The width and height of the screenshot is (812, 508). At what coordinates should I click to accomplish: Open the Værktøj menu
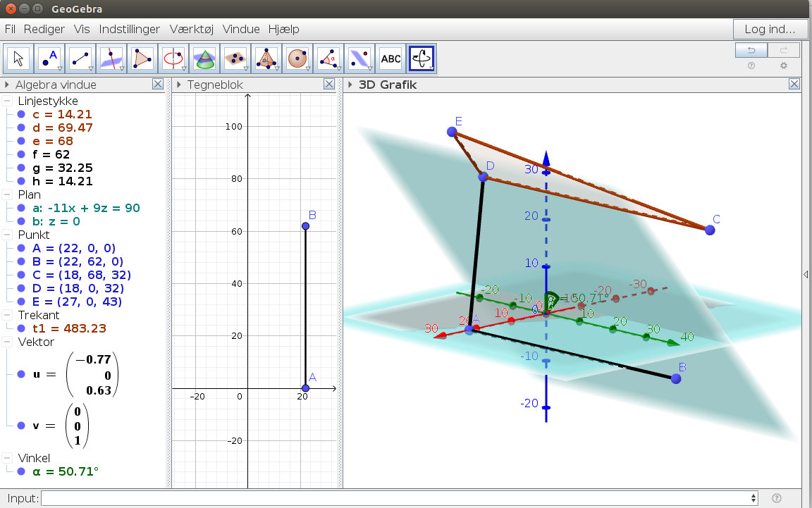(192, 29)
